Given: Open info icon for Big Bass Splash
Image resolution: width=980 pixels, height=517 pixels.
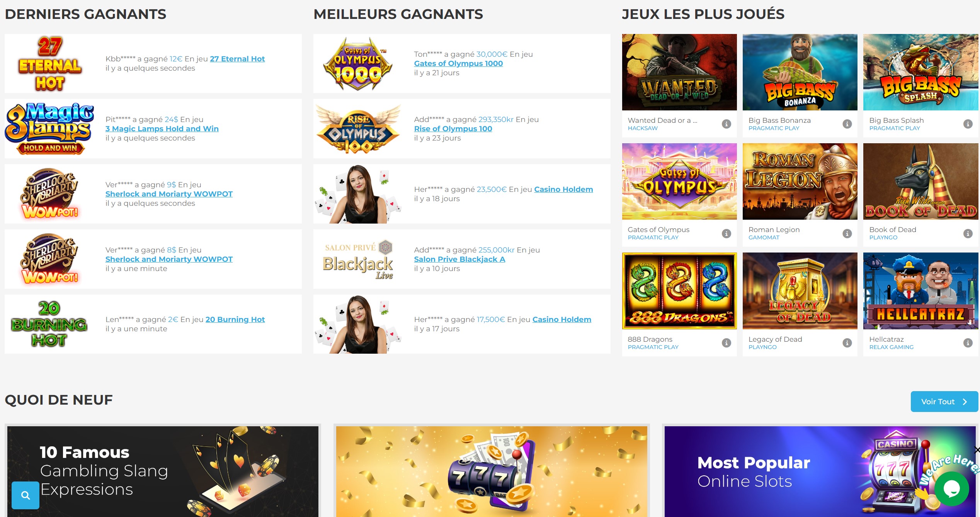Looking at the screenshot, I should [968, 124].
